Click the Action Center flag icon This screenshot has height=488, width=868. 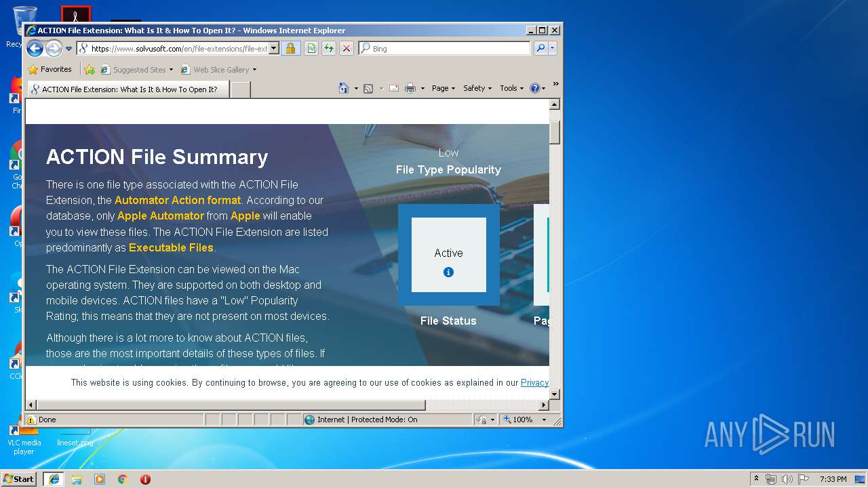click(x=804, y=479)
